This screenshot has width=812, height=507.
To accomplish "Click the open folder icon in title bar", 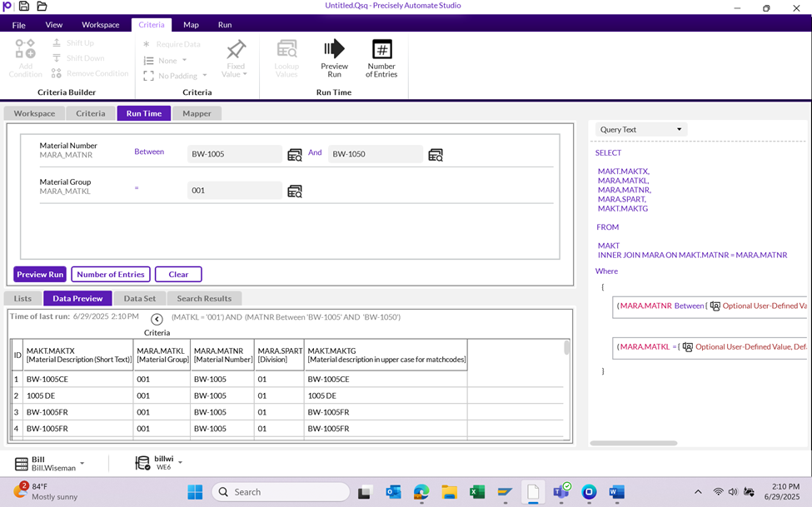I will (x=42, y=7).
